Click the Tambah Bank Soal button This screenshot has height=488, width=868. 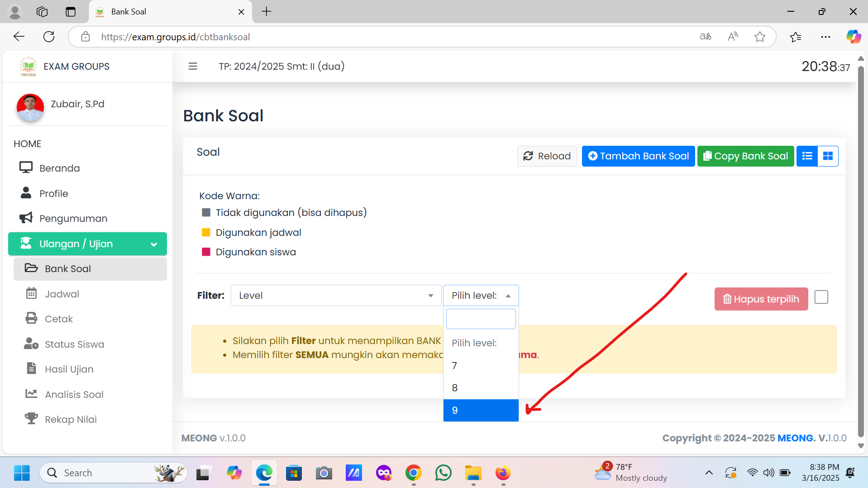click(638, 156)
